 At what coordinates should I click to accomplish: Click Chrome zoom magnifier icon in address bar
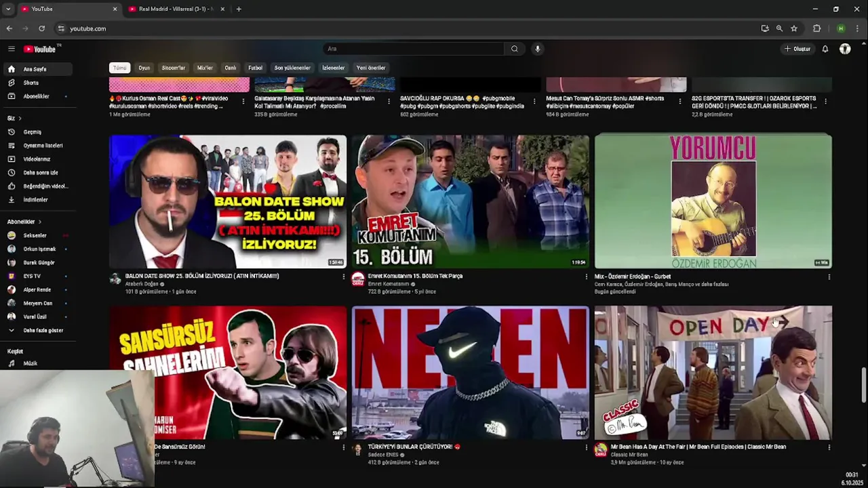[779, 28]
